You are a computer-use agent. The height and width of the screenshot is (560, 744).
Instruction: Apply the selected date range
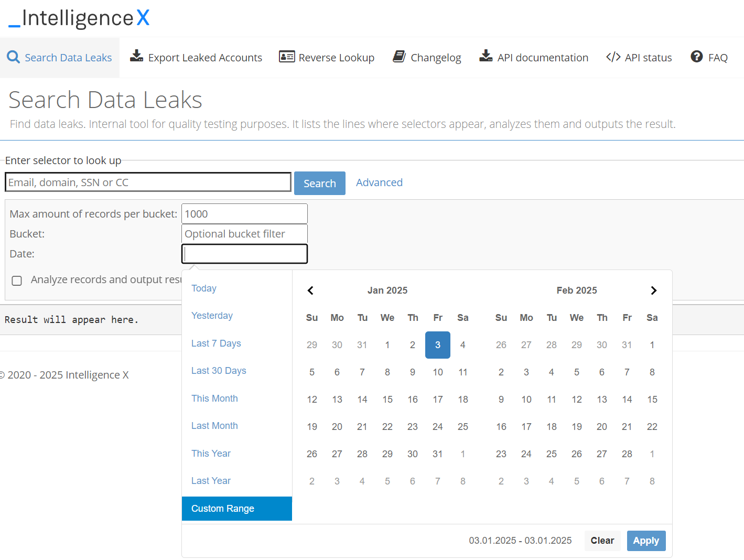(645, 541)
